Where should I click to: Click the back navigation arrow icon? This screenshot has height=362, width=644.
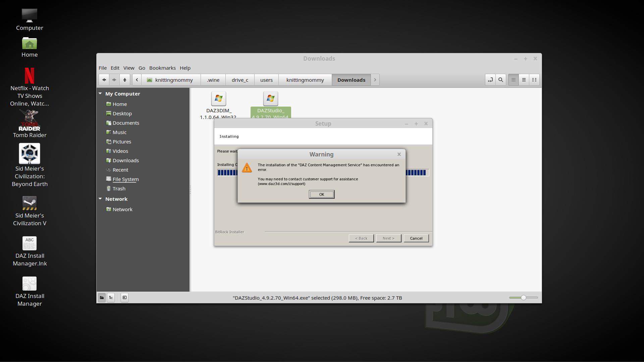[104, 80]
